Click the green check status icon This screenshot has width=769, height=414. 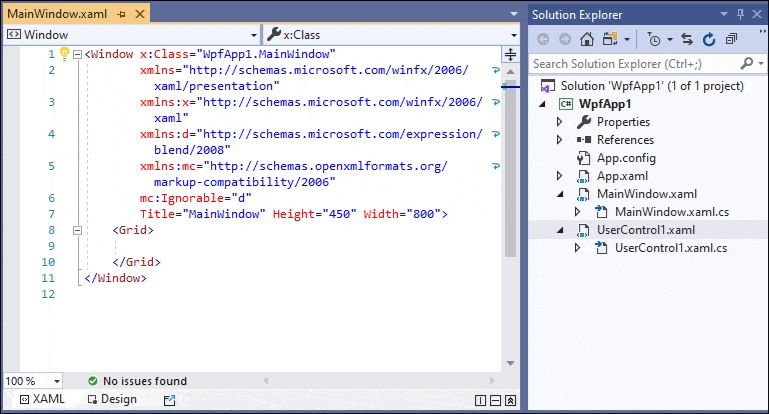(93, 381)
